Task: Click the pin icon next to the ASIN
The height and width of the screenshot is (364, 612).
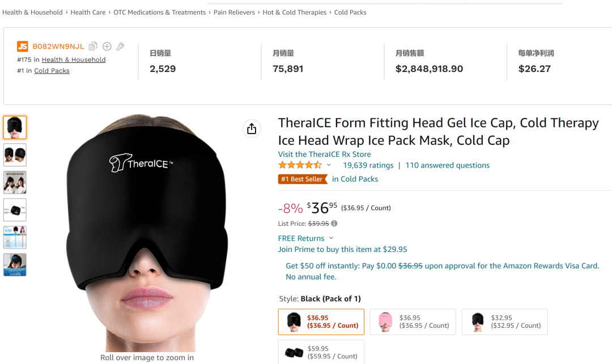Action: click(x=120, y=46)
